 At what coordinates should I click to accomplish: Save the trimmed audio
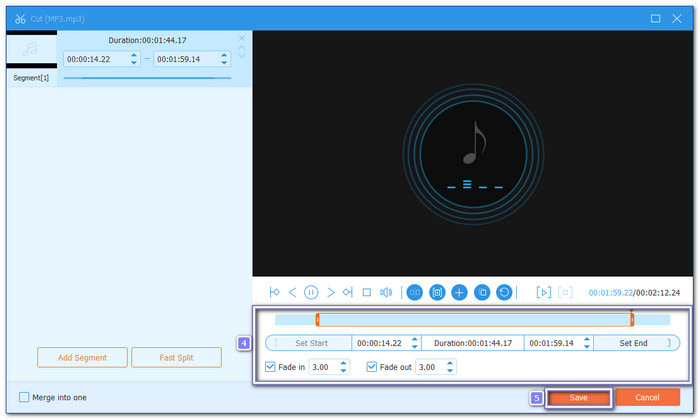tap(578, 397)
